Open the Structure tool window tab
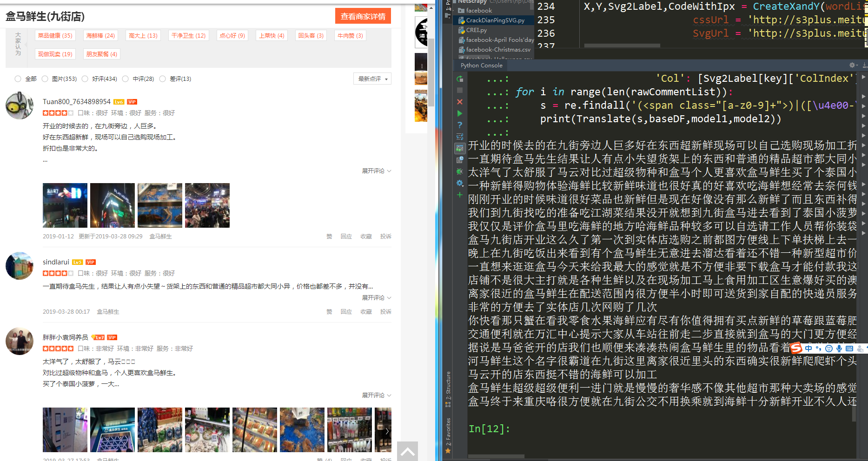 click(448, 389)
